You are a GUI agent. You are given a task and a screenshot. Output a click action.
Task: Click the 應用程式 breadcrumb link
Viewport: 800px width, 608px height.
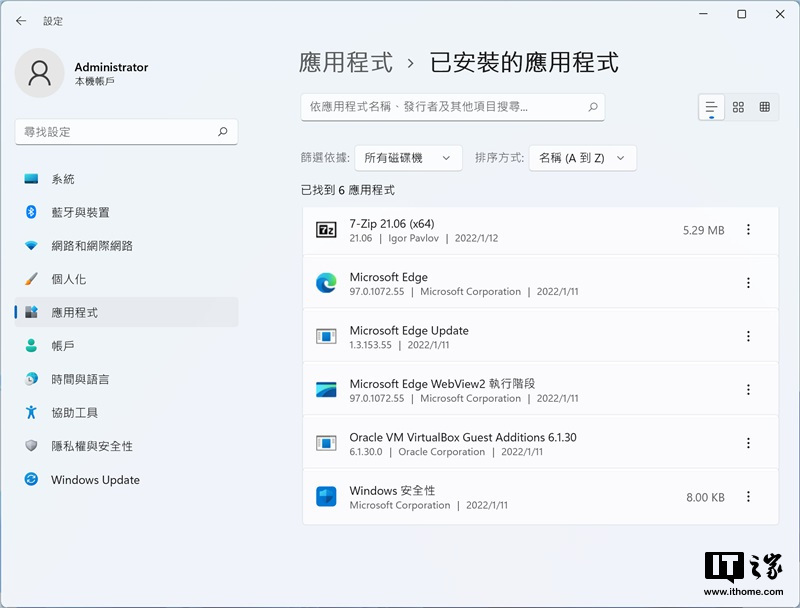pos(346,62)
